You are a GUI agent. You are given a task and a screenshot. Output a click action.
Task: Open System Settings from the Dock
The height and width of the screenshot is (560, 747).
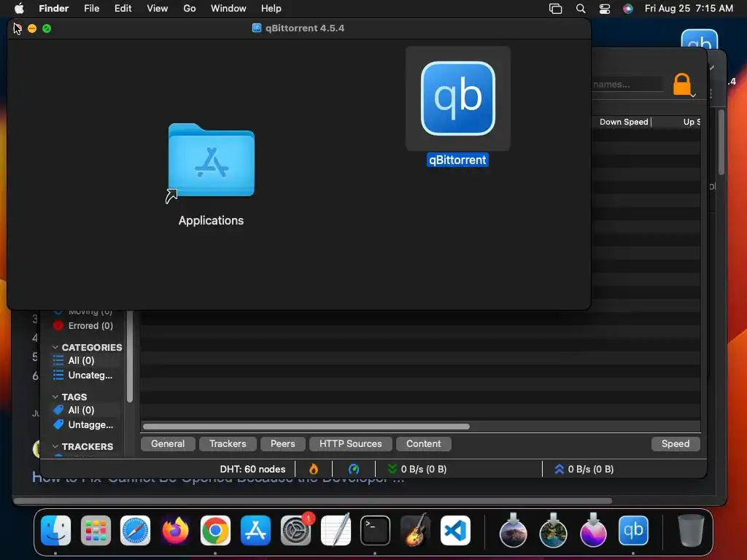pos(295,530)
